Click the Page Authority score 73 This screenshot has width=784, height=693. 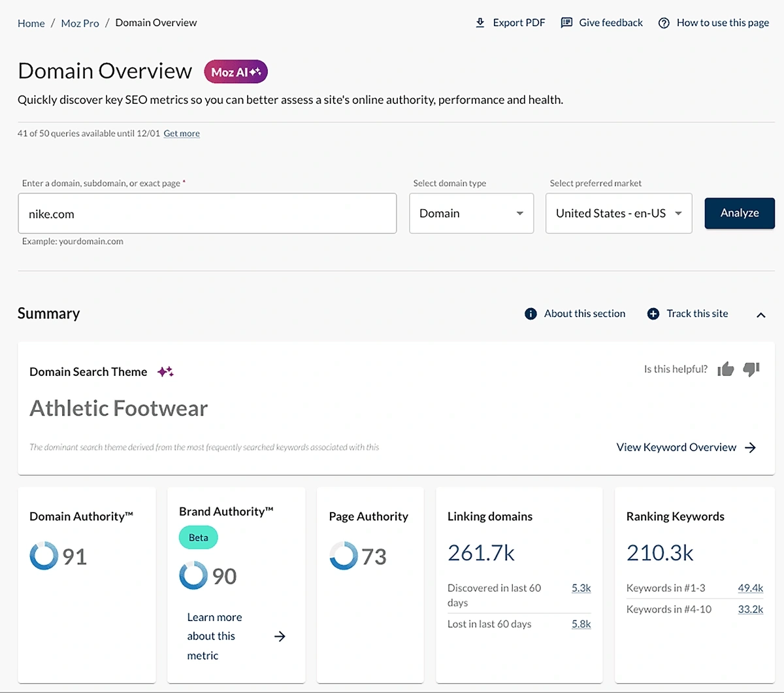click(x=374, y=556)
